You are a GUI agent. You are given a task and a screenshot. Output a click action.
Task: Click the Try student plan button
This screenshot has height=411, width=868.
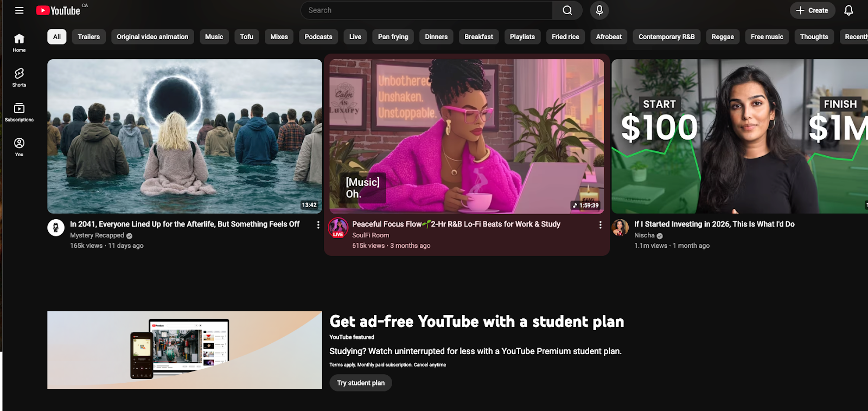[361, 383]
